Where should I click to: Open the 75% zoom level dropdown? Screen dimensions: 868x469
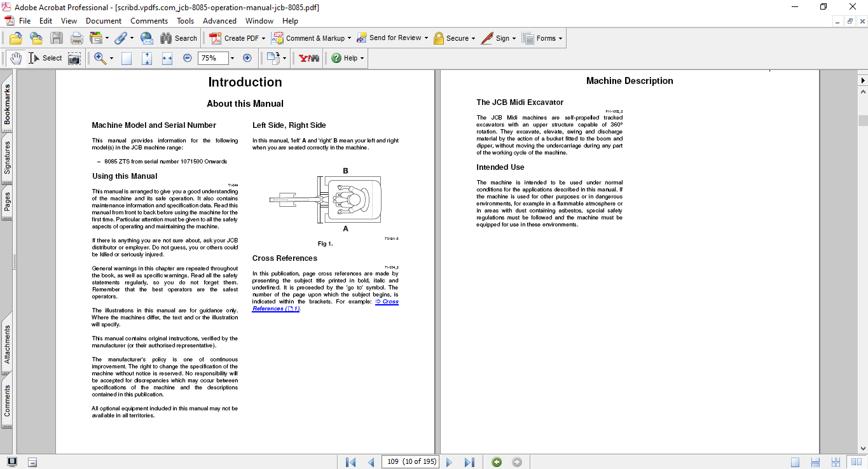[232, 58]
